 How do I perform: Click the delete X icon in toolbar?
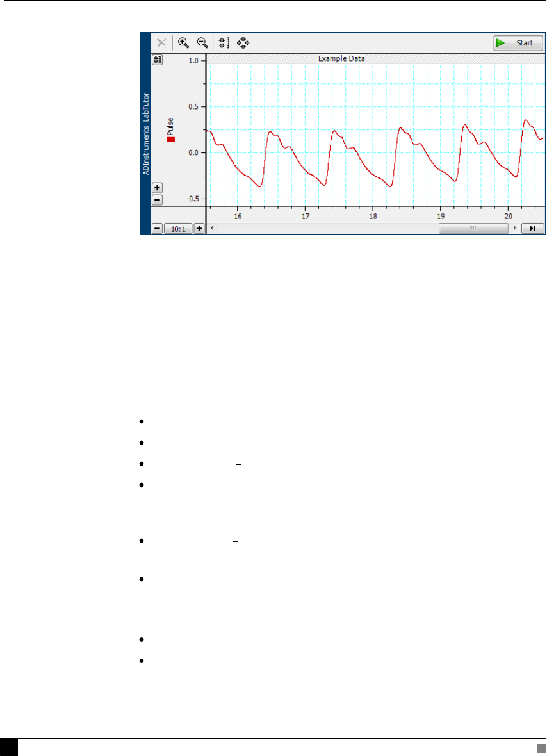pyautogui.click(x=161, y=43)
